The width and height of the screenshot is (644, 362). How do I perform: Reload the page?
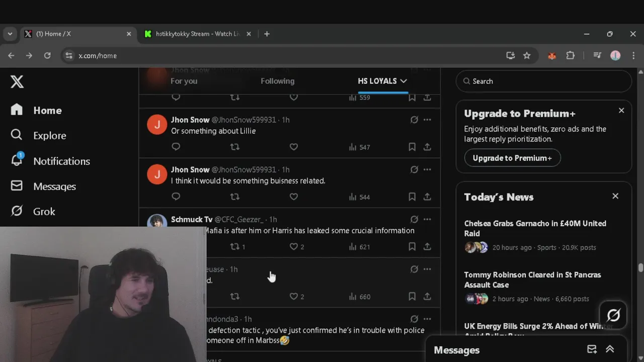click(47, 55)
